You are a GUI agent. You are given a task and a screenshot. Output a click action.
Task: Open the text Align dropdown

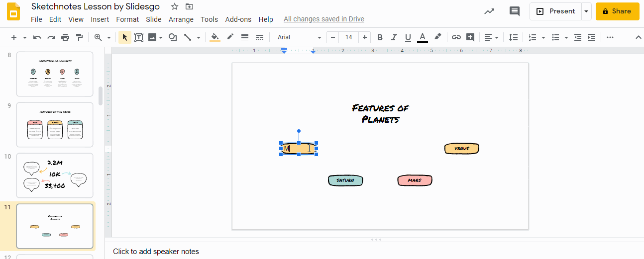(491, 37)
